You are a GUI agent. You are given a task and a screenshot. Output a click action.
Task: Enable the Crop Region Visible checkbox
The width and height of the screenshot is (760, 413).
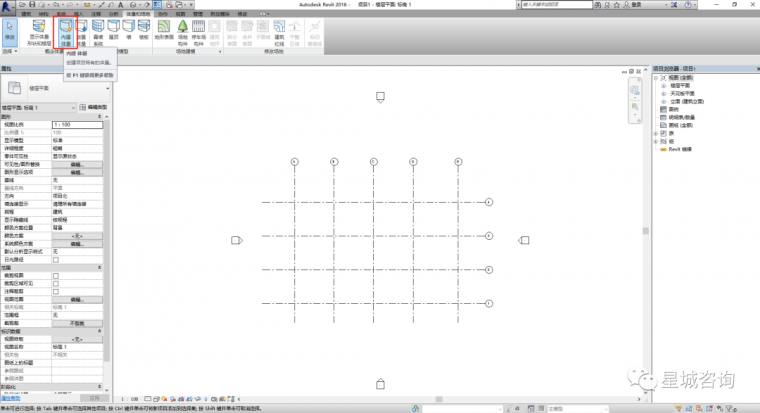[x=56, y=282]
